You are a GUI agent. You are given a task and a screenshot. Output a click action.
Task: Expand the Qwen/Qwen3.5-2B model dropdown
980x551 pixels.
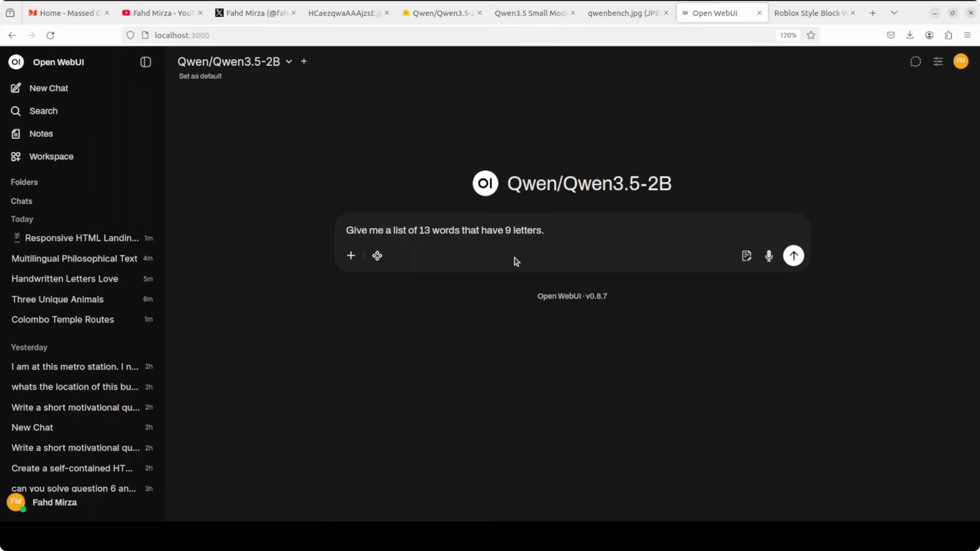(289, 61)
